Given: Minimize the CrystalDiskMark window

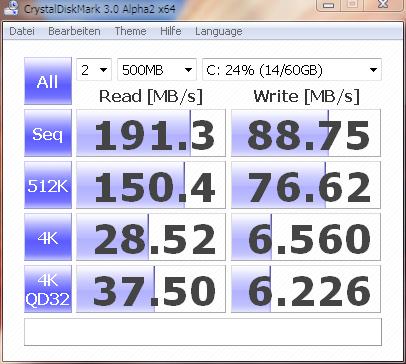Looking at the screenshot, I should [328, 5].
